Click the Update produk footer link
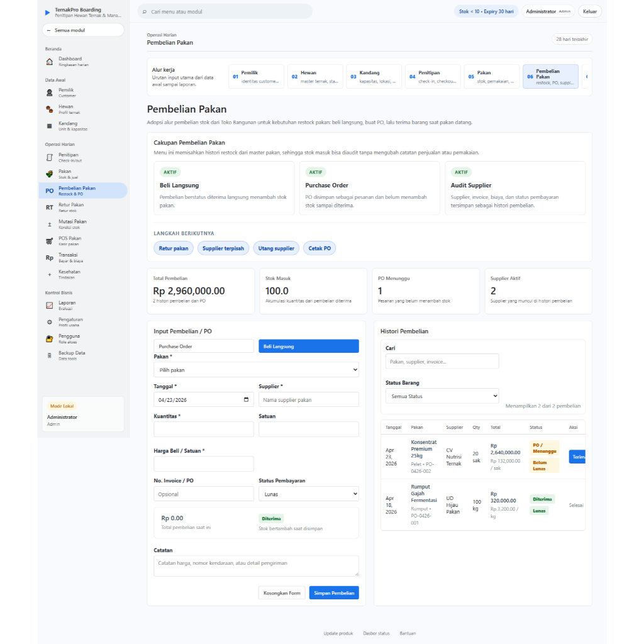 point(338,633)
